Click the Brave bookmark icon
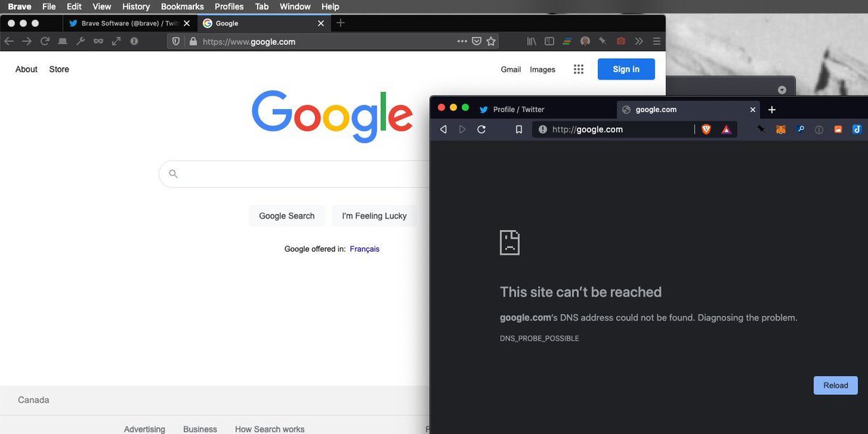Image resolution: width=868 pixels, height=434 pixels. pos(518,129)
